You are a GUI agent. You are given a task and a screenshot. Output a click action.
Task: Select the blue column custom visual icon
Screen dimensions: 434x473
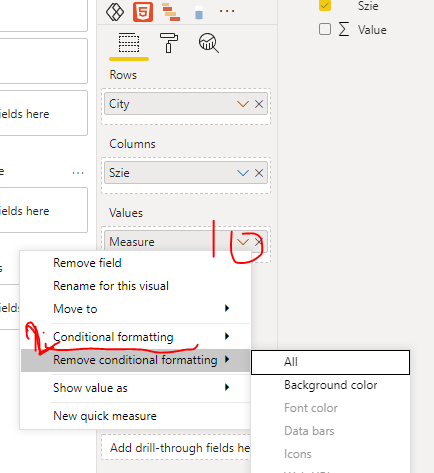(x=199, y=13)
